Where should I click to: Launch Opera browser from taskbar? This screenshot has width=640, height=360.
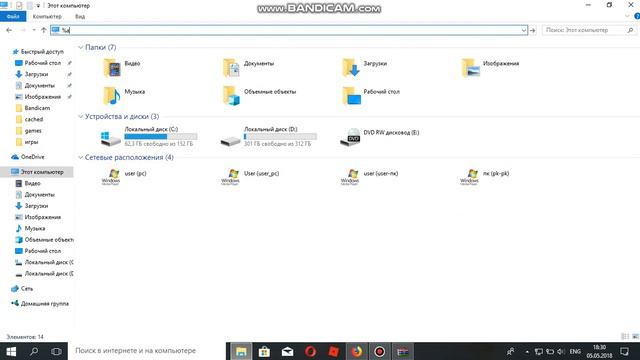click(x=310, y=351)
